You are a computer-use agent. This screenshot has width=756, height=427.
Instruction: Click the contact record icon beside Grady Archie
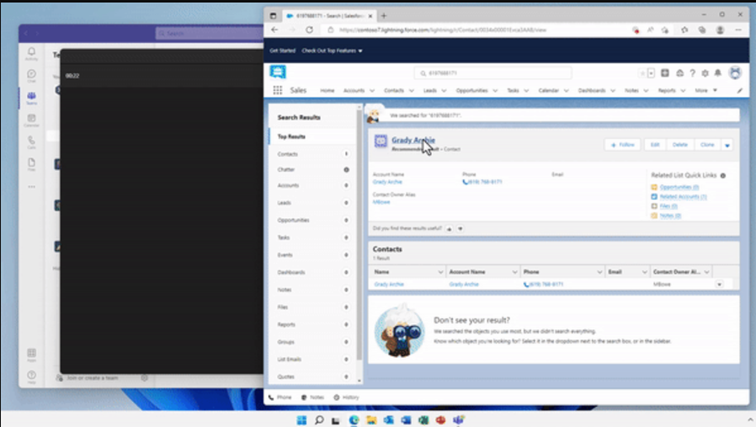coord(380,141)
